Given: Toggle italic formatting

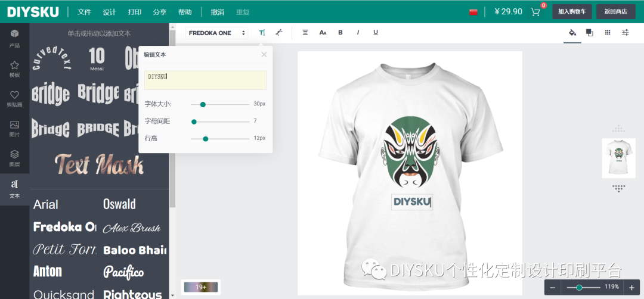Looking at the screenshot, I should 358,33.
